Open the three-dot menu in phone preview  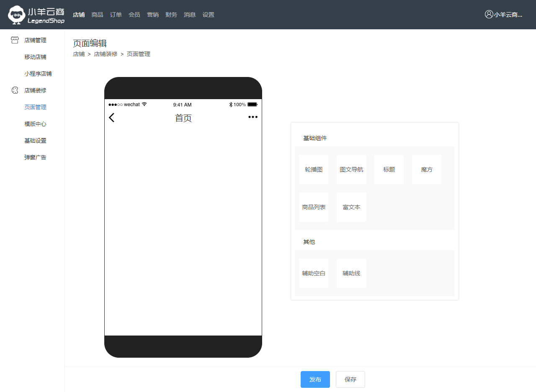click(x=253, y=117)
